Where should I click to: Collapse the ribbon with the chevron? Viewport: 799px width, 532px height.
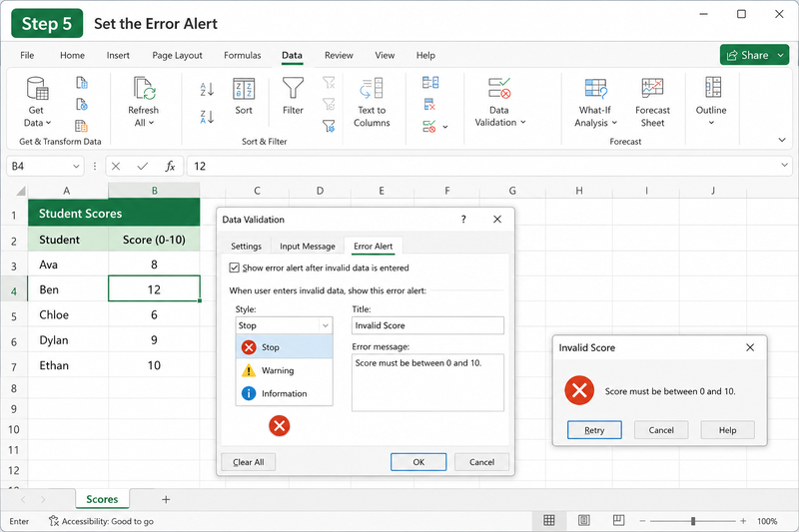pos(782,140)
